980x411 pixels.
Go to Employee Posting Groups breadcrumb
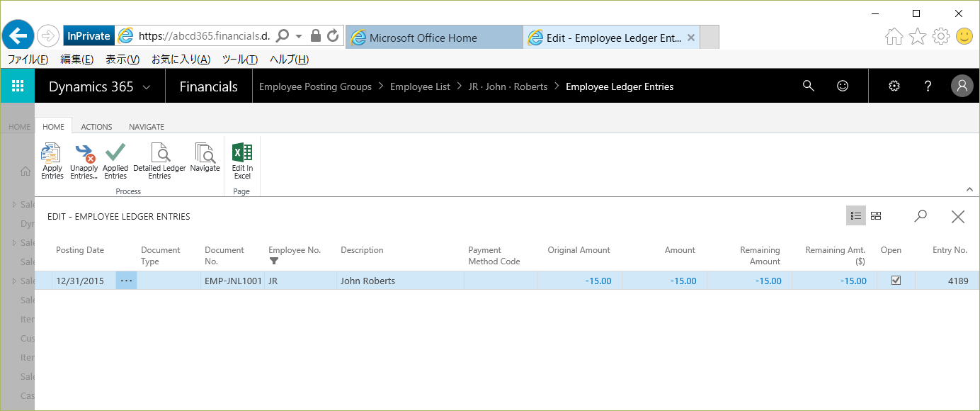(x=315, y=86)
